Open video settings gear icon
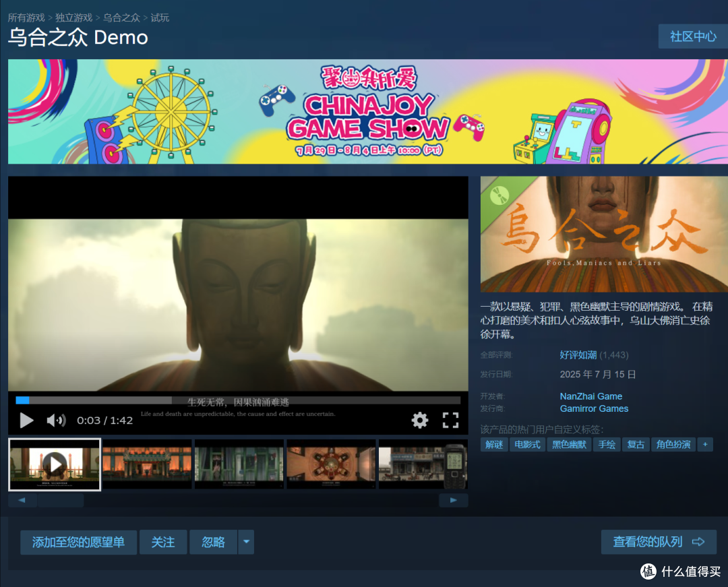Viewport: 728px width, 587px height. (420, 420)
